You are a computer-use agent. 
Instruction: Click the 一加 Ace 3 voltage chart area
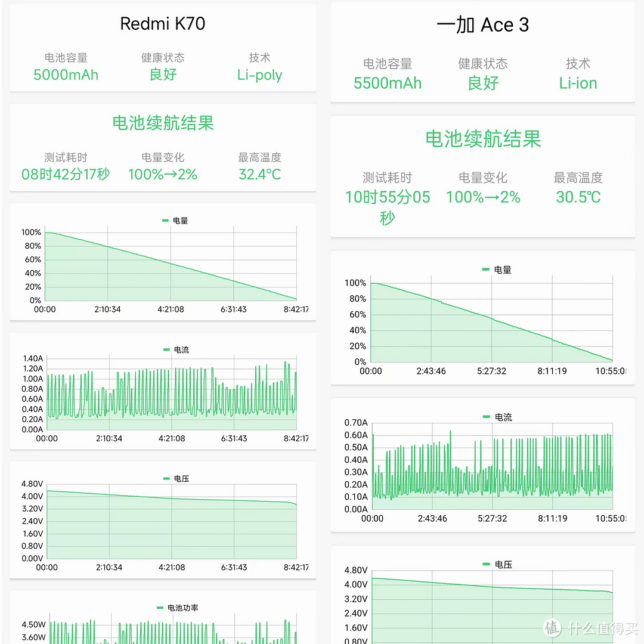[x=493, y=607]
